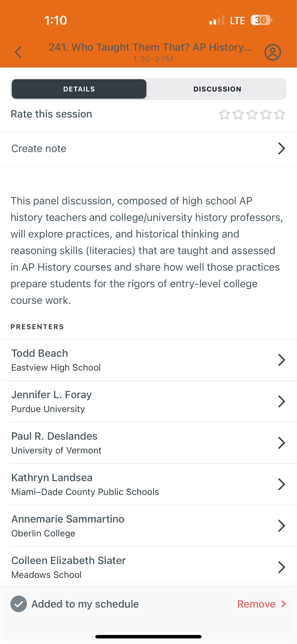Tap the session title in header

point(150,47)
